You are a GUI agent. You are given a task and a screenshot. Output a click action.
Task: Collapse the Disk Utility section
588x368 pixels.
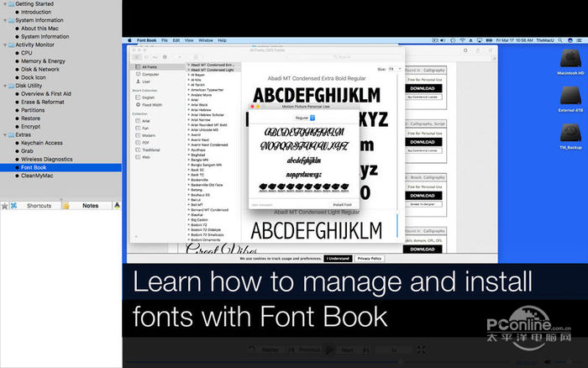[5, 86]
